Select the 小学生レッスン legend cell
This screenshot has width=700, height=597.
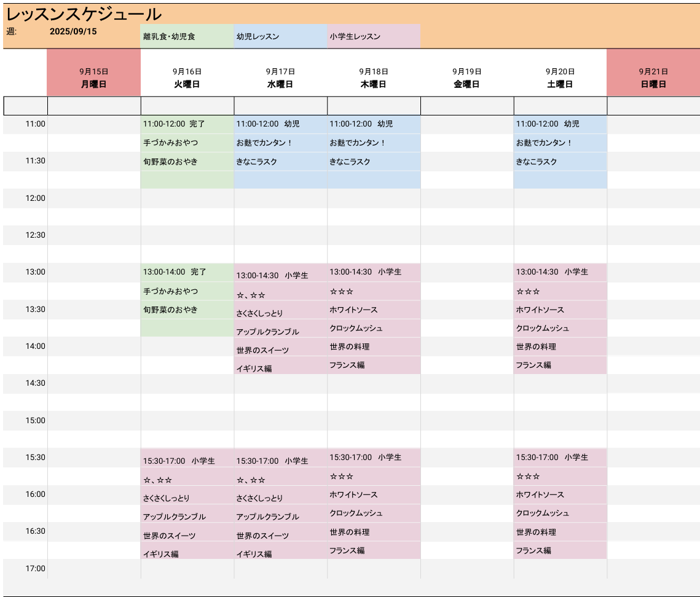click(374, 36)
